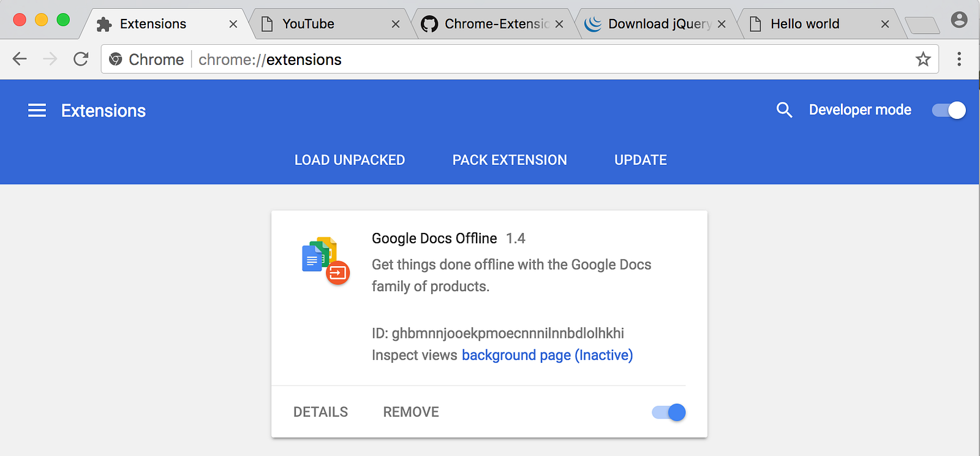Go back with the back arrow
This screenshot has width=980, height=456.
(x=20, y=59)
